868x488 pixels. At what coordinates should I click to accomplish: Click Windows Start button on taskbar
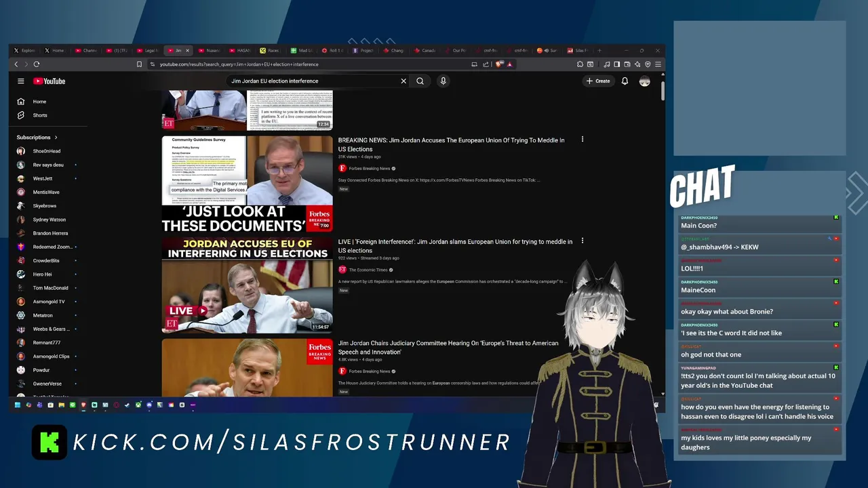18,405
